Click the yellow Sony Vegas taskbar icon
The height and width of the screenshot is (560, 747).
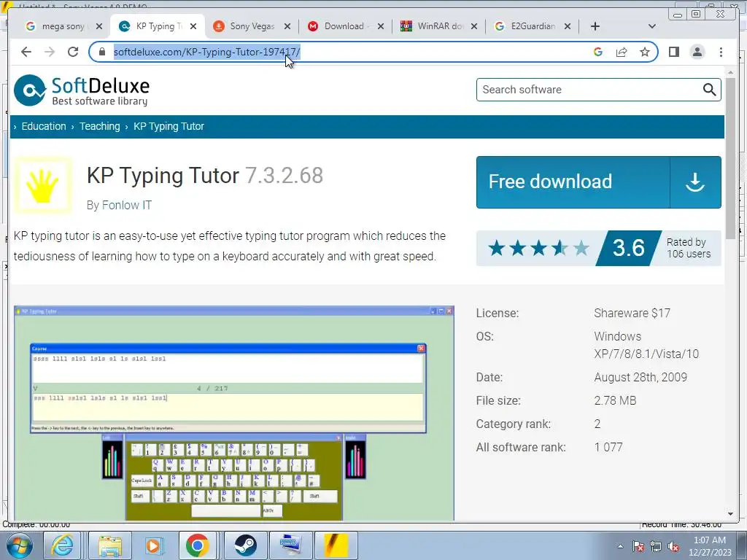(x=336, y=545)
